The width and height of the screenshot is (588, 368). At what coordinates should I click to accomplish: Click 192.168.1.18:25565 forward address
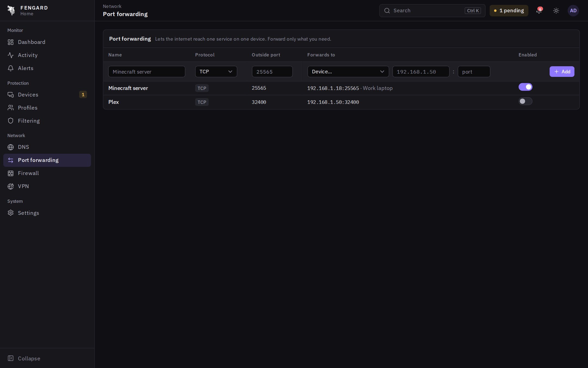coord(333,88)
